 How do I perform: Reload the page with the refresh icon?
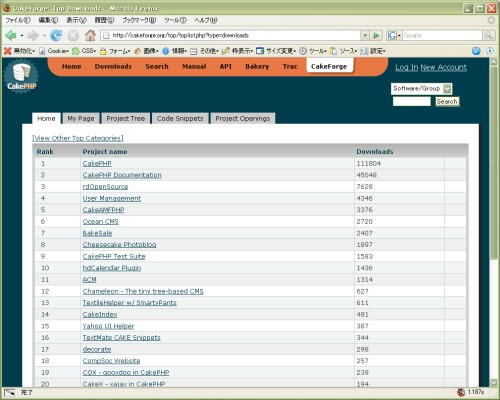click(56, 35)
